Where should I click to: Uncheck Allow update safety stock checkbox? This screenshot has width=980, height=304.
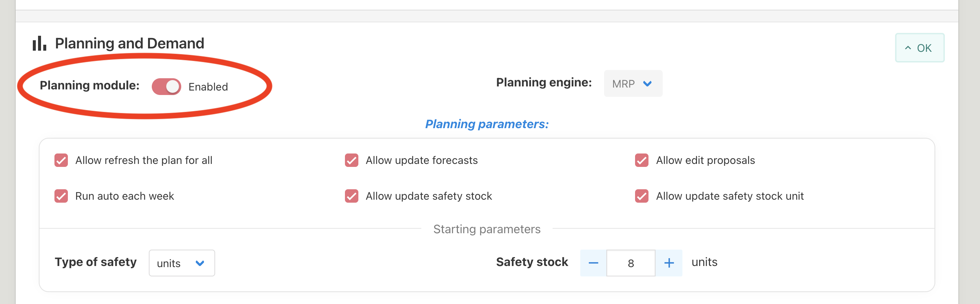click(x=351, y=196)
